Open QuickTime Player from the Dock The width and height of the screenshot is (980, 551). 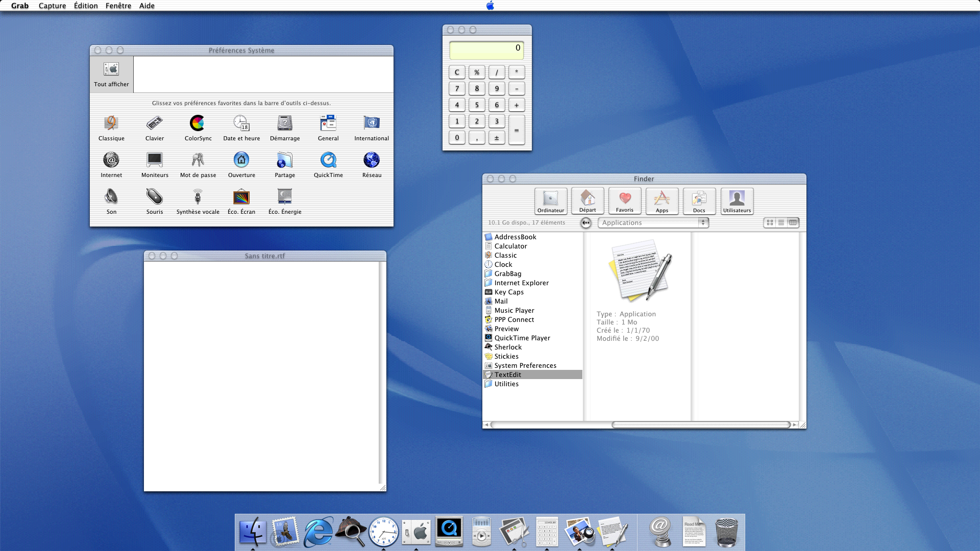point(449,532)
